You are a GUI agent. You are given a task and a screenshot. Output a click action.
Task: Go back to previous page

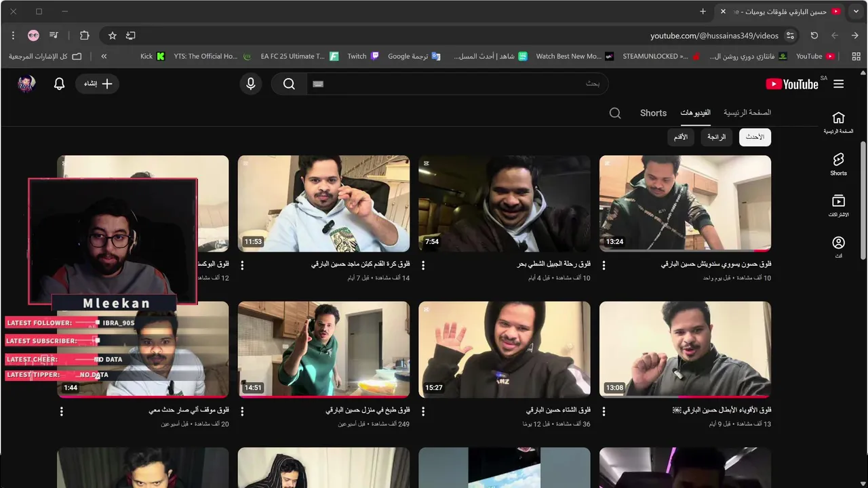click(x=835, y=35)
